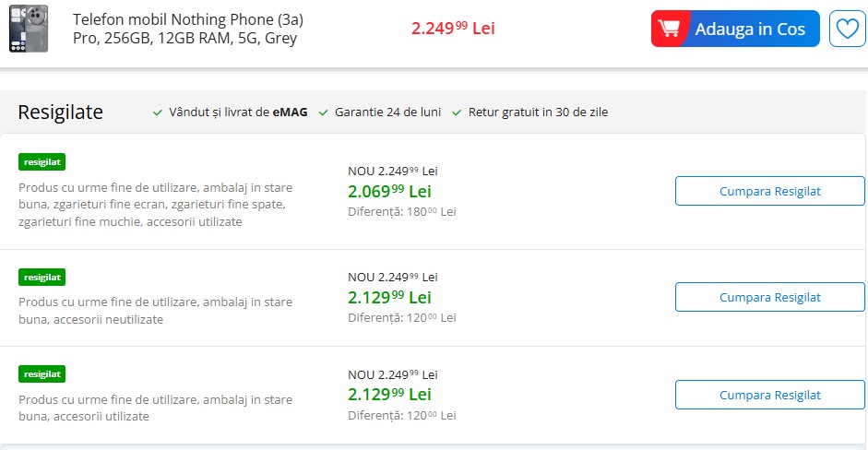Click the red 2.249,99 Lei price
Viewport: 868px width, 450px height.
coord(453,29)
